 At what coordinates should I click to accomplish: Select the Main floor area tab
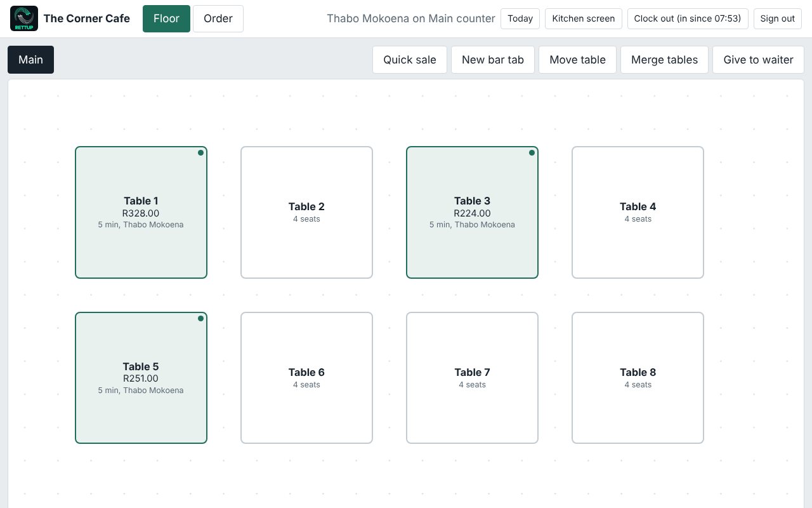30,60
